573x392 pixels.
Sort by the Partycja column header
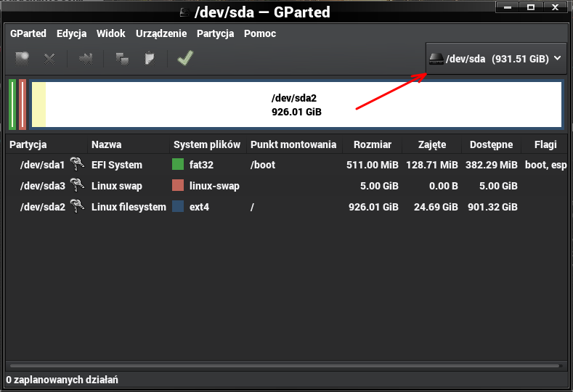[46, 144]
